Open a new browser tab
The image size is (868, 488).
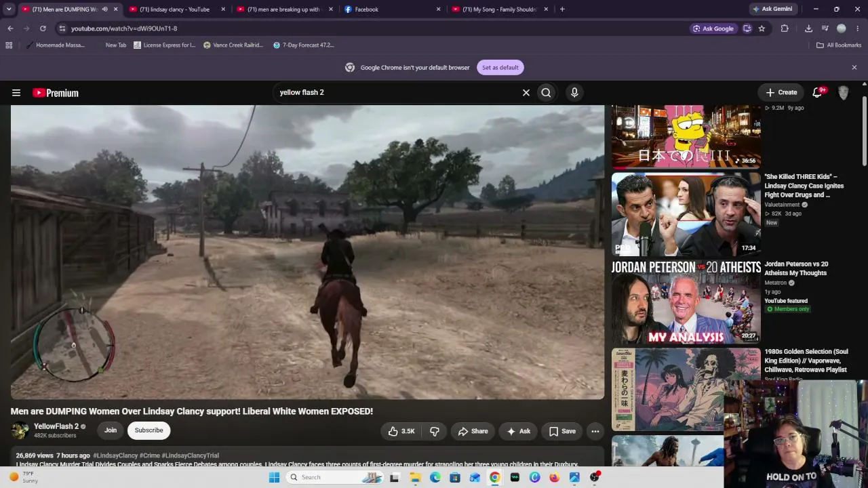562,9
